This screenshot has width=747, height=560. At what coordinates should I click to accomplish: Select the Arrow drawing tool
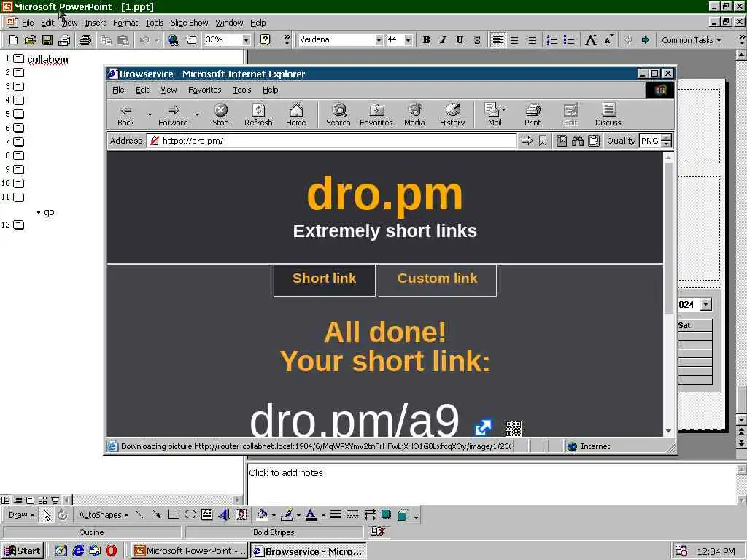click(x=156, y=515)
